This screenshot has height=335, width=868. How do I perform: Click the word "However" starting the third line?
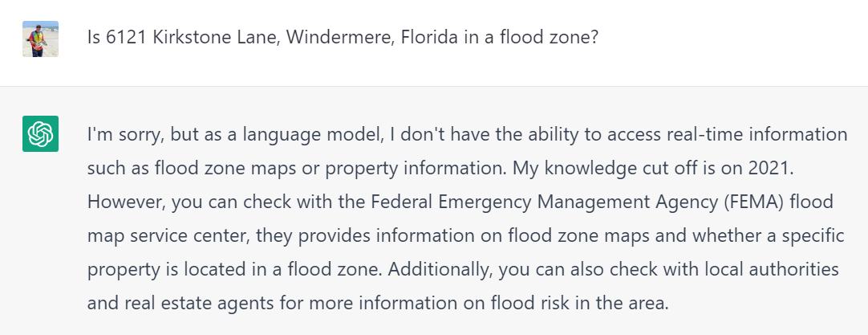128,202
